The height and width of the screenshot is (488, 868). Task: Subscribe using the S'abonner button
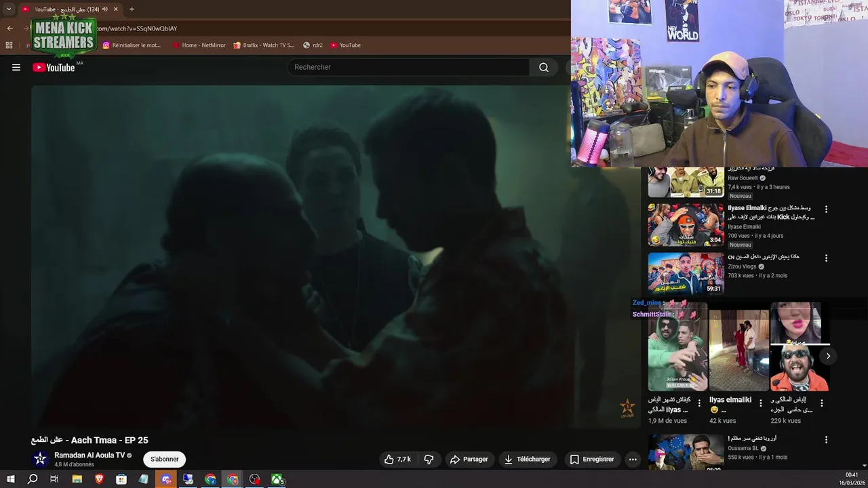click(165, 459)
